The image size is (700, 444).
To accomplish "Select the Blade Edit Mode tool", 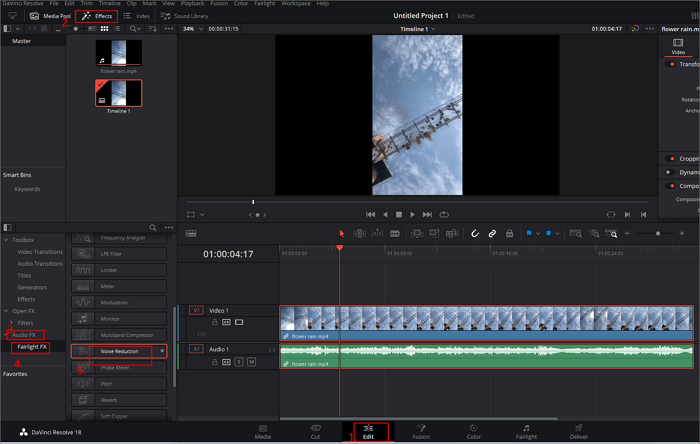I will coord(395,234).
